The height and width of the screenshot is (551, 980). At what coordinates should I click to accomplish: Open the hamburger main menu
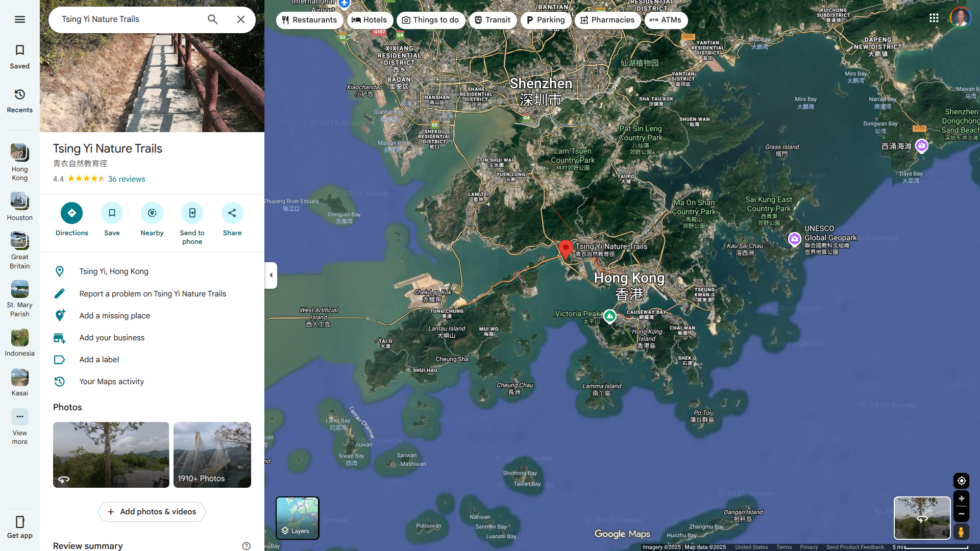[x=19, y=19]
